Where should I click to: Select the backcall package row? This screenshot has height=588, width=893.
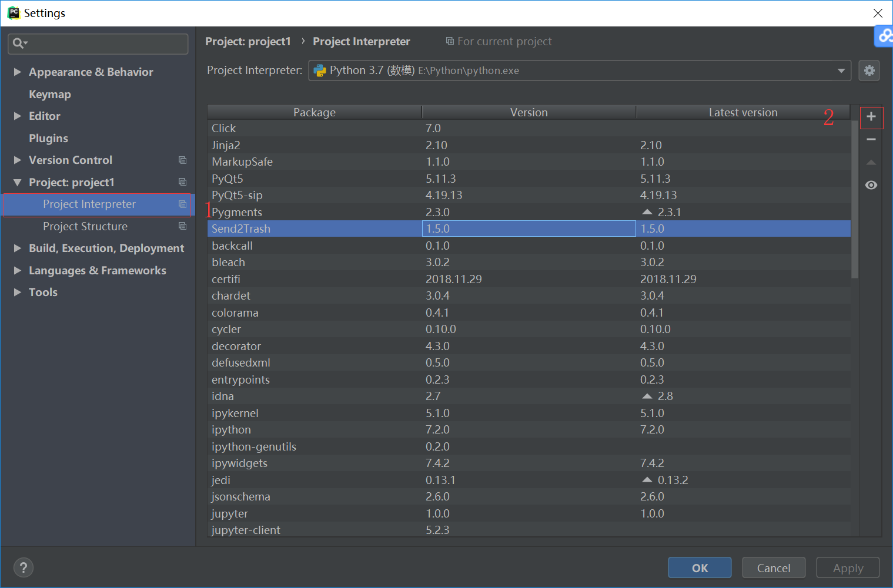click(529, 246)
